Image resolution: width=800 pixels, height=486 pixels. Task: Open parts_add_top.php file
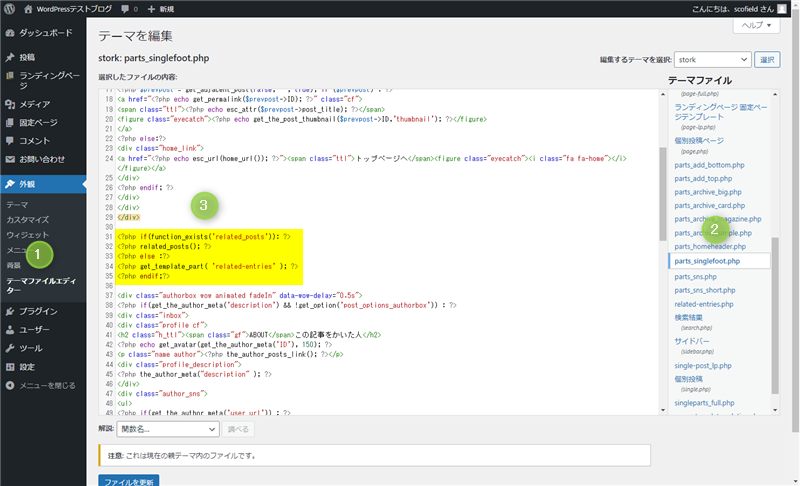click(703, 178)
